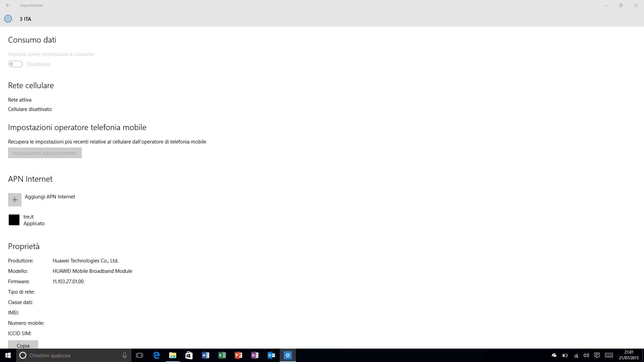The image size is (644, 362).
Task: Open the Action Center notification icon
Action: [597, 355]
